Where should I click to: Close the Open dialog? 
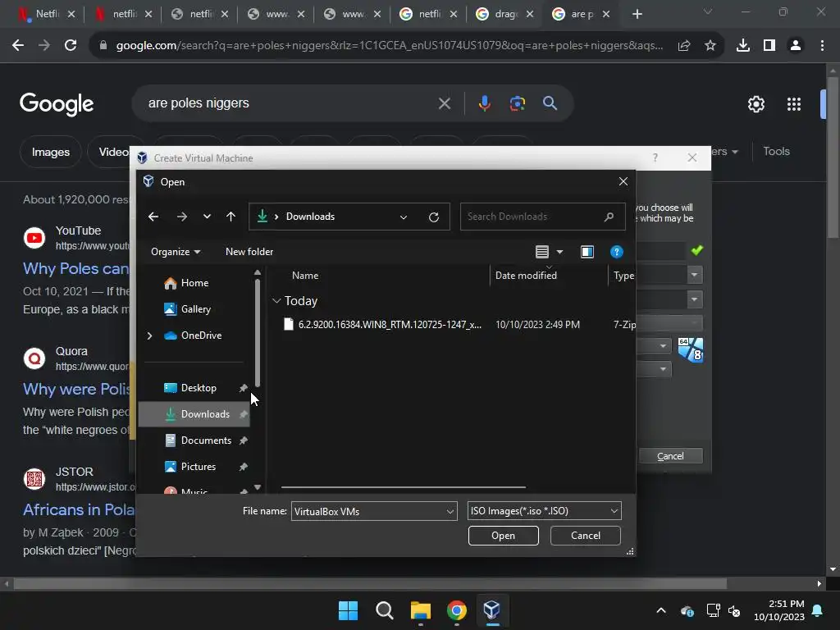point(623,181)
